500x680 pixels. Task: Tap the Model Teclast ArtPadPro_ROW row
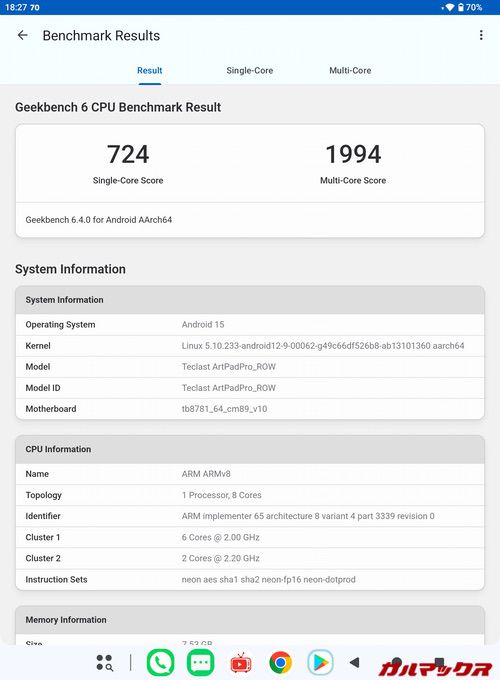point(250,367)
